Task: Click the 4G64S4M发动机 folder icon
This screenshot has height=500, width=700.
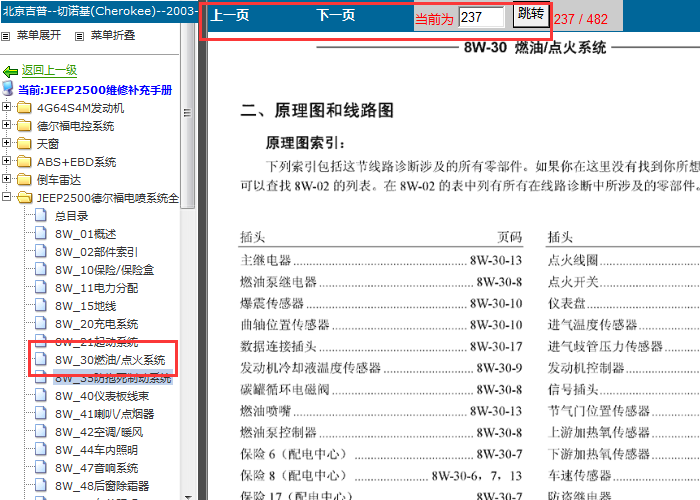Action: [24, 108]
